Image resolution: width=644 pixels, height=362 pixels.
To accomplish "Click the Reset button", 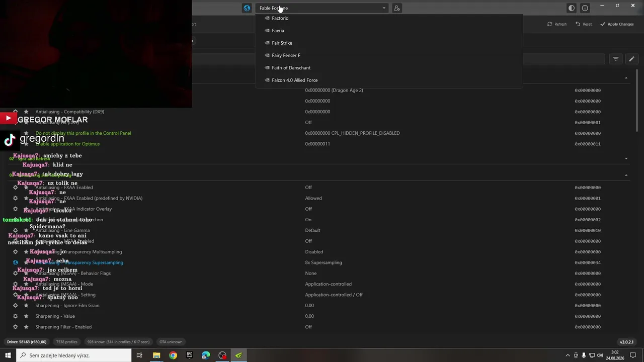I will (x=584, y=24).
